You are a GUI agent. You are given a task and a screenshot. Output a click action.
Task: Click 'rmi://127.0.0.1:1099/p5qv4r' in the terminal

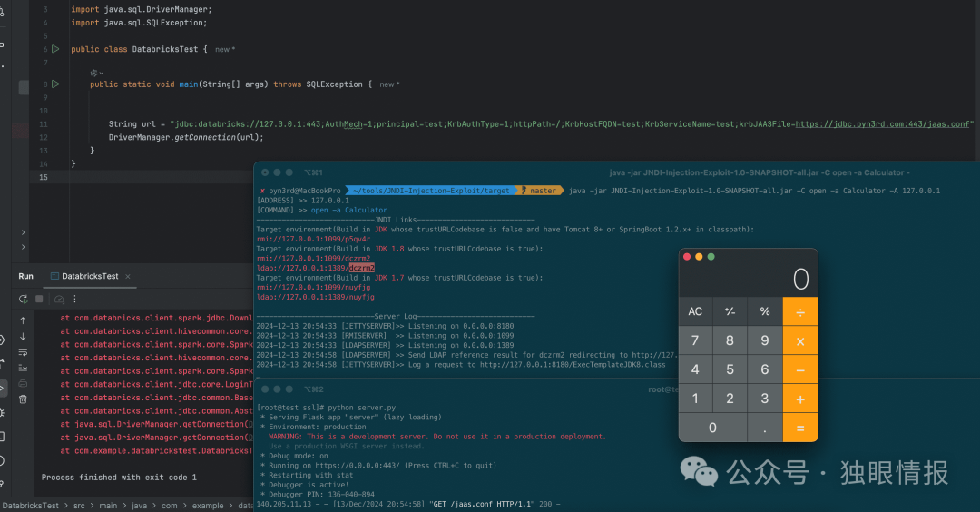coord(313,239)
